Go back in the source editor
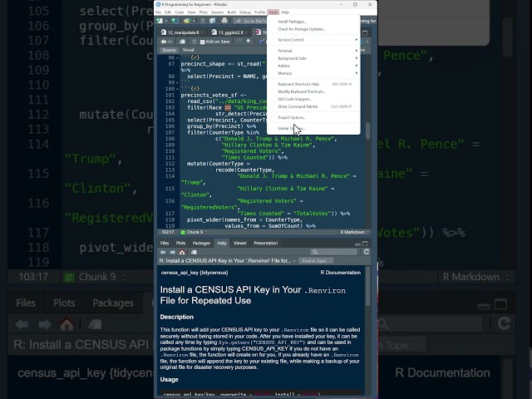Image resolution: width=532 pixels, height=399 pixels. click(x=164, y=42)
